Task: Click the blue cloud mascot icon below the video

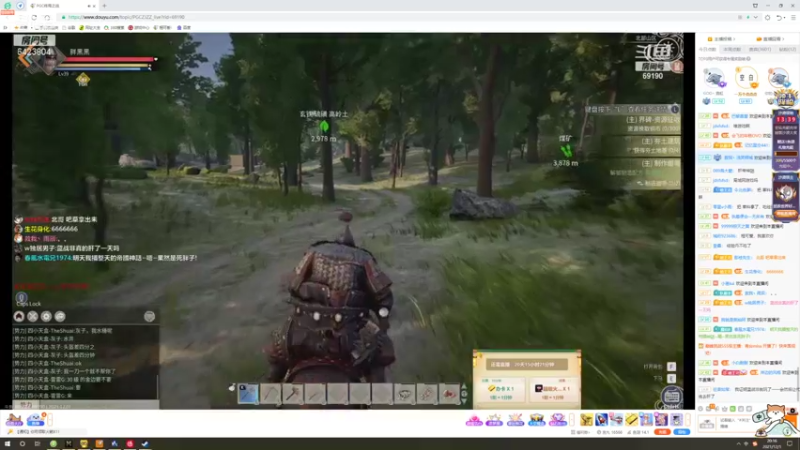Action: pyautogui.click(x=35, y=420)
